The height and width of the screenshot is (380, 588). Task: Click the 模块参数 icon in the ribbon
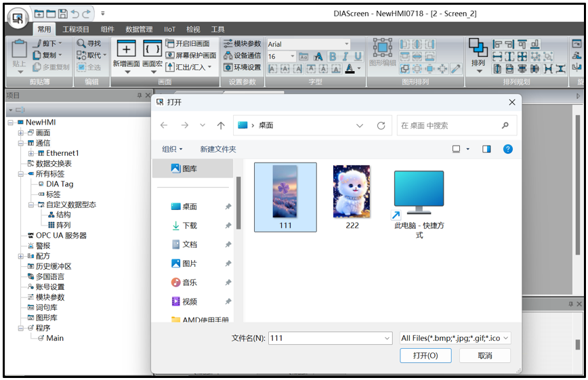pos(242,44)
